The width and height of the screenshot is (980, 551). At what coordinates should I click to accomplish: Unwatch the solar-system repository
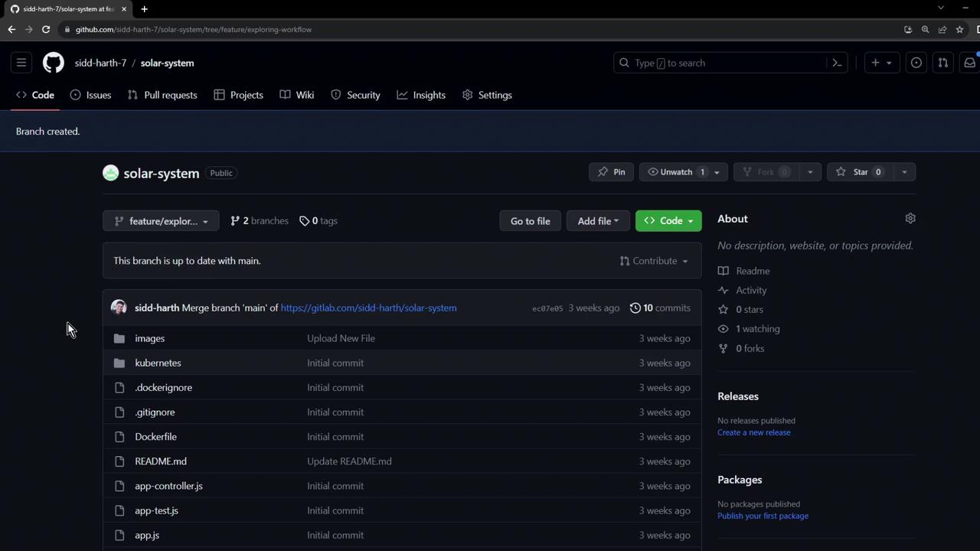click(x=675, y=172)
